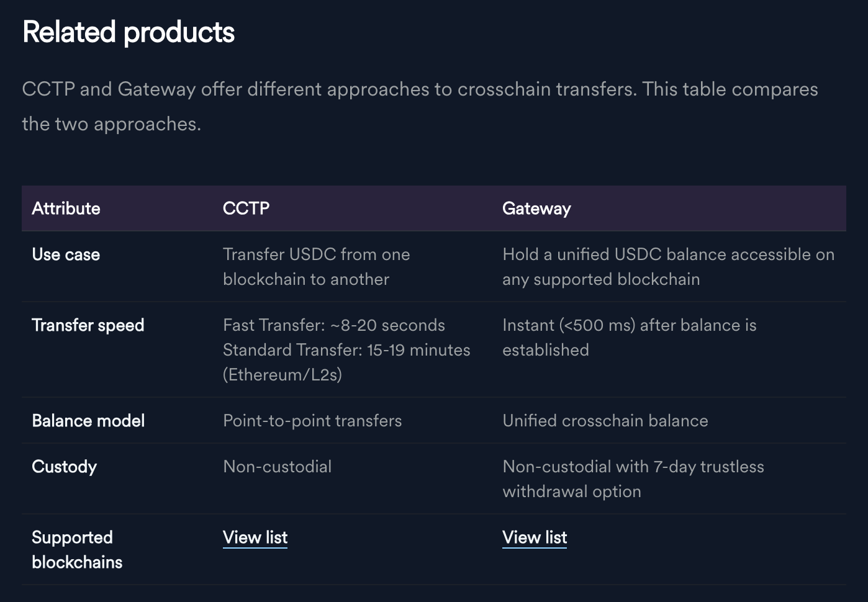The image size is (868, 602).
Task: Open the CCTP supported blockchains View list link
Action: (x=255, y=537)
